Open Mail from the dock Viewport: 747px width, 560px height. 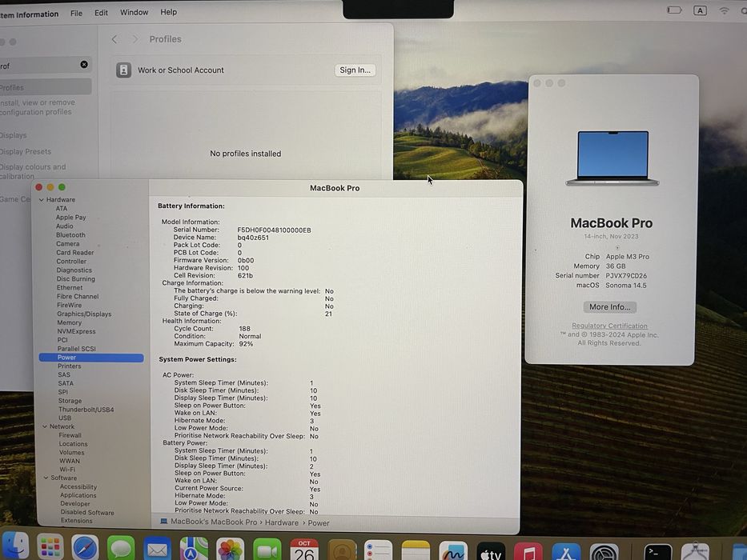(x=157, y=549)
